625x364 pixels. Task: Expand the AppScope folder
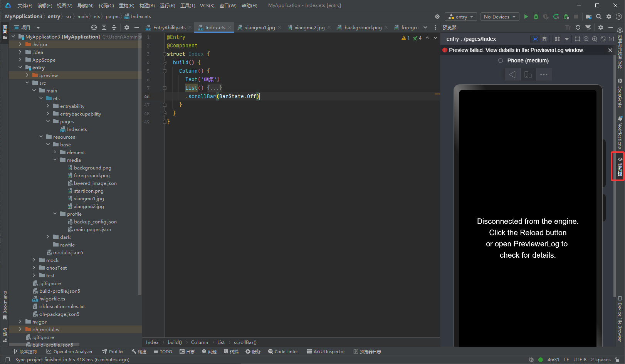tap(20, 60)
